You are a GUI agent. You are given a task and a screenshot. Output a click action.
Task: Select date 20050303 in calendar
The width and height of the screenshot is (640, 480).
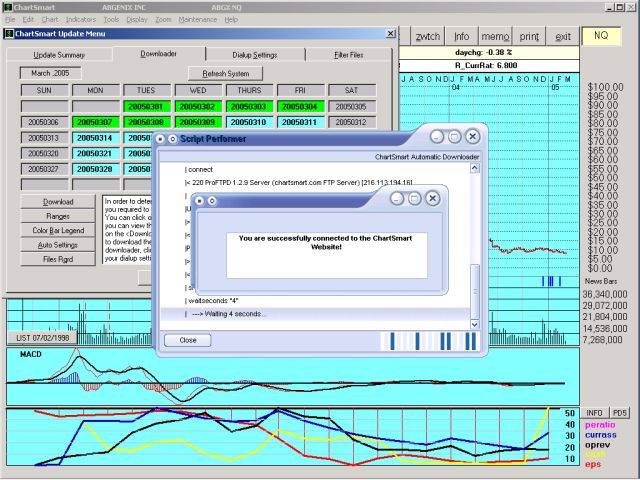249,107
